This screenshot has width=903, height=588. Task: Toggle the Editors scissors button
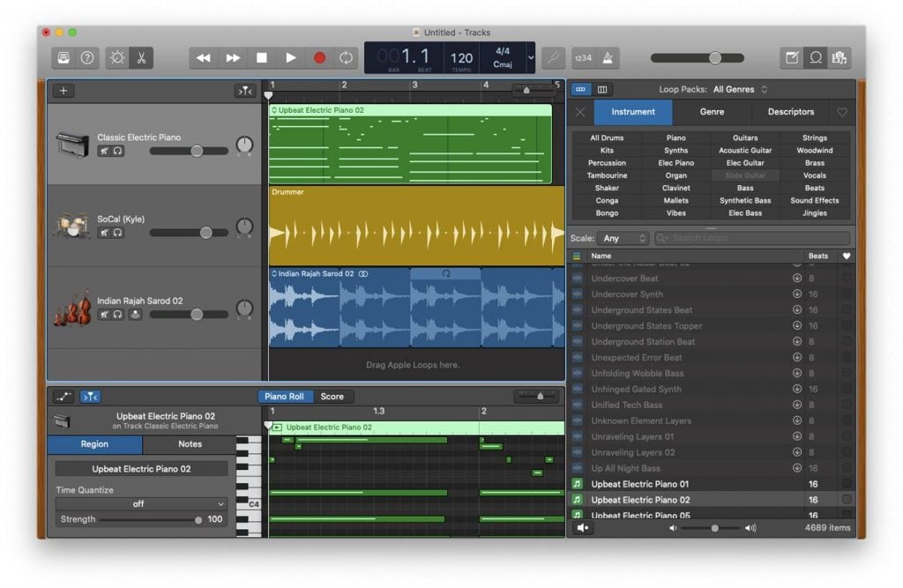coord(141,57)
